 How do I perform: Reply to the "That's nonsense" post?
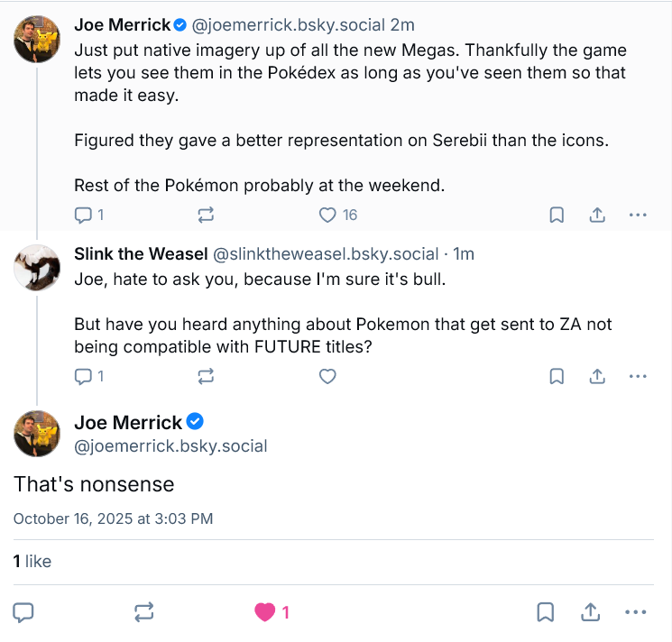click(24, 612)
